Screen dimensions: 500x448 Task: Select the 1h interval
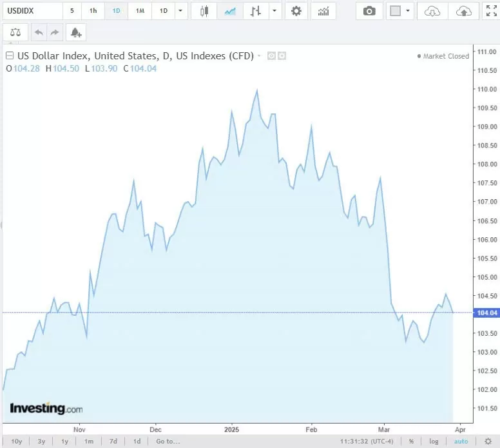coord(93,11)
